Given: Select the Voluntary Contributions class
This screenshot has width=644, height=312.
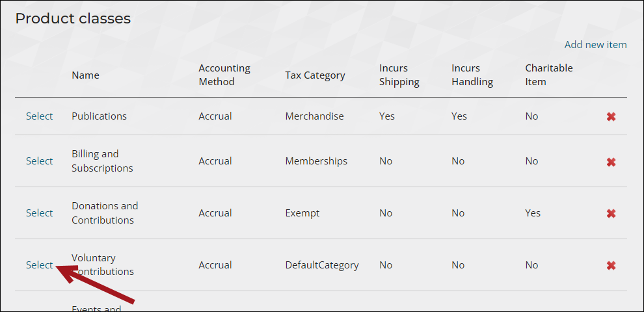Looking at the screenshot, I should coord(40,265).
